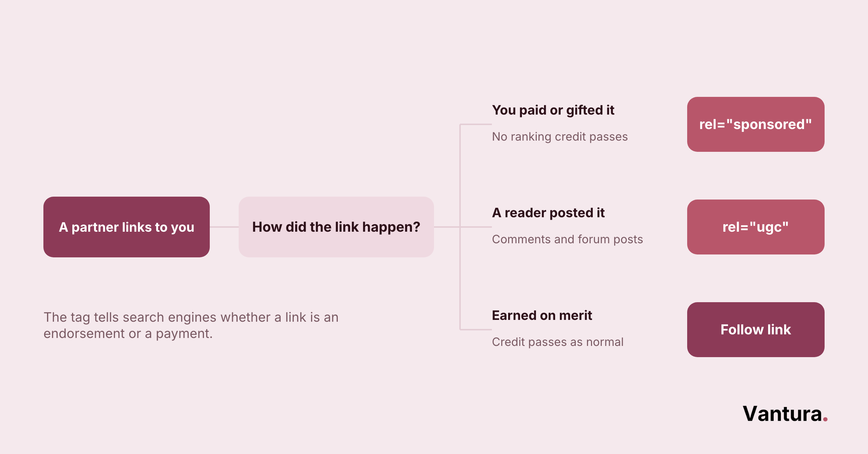Click the 'endorsement or a payment' line
This screenshot has height=454, width=868.
click(x=128, y=334)
